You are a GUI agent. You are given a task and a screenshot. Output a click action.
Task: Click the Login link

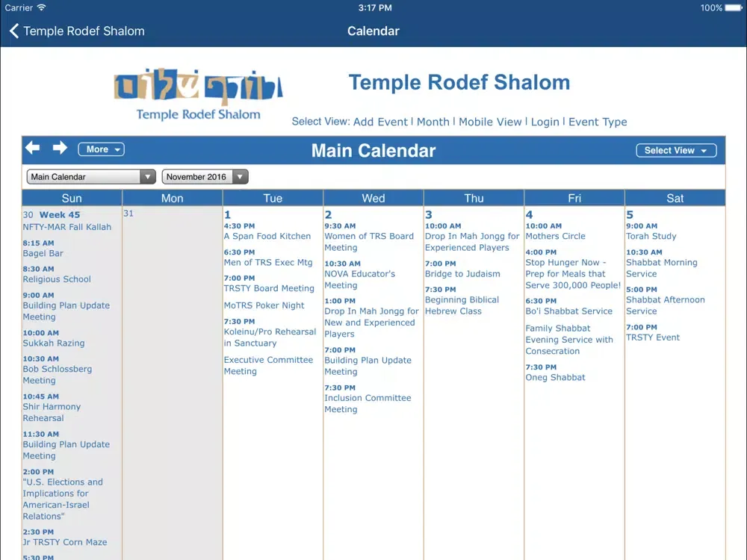(x=545, y=122)
